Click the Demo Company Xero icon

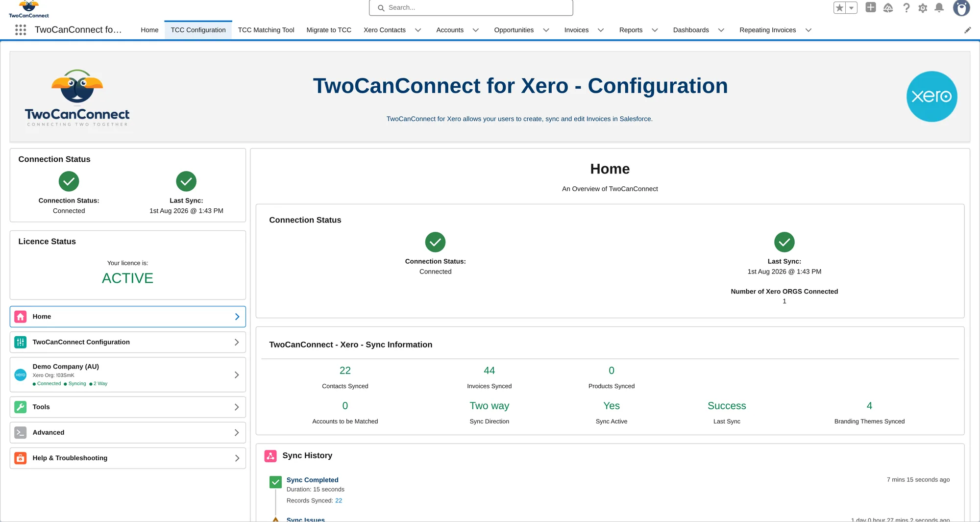(x=21, y=375)
